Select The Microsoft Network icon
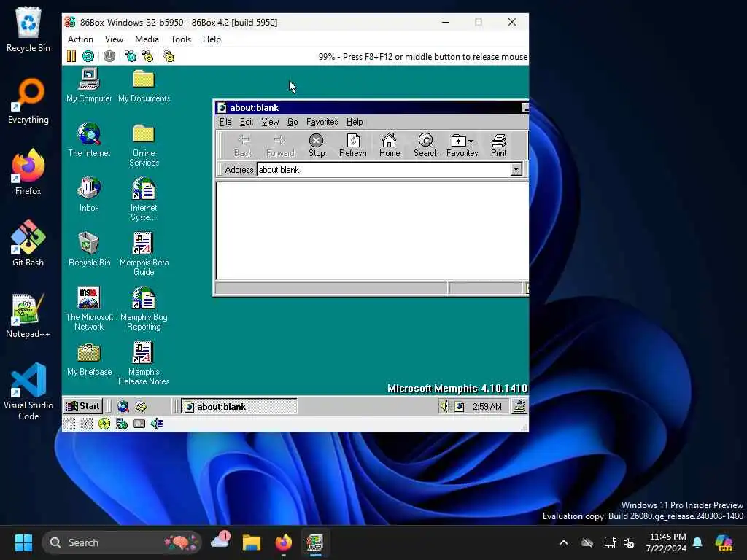The height and width of the screenshot is (560, 747). pos(89,308)
